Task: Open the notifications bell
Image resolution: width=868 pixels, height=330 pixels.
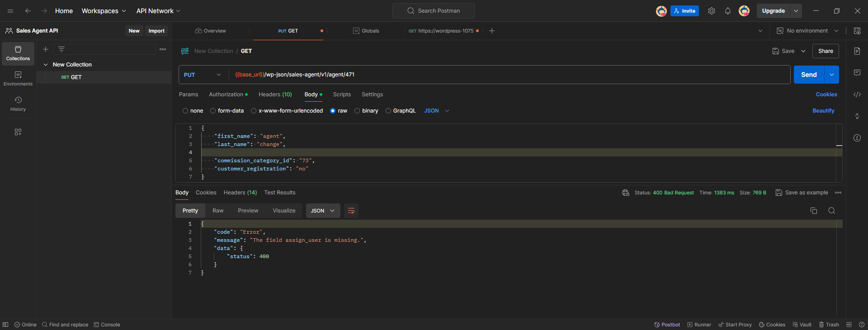Action: pyautogui.click(x=728, y=11)
